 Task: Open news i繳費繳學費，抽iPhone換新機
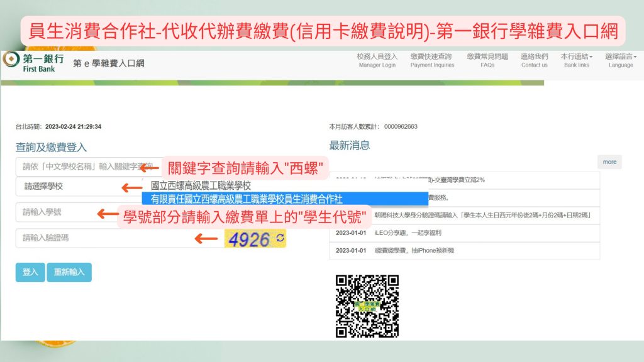[414, 250]
